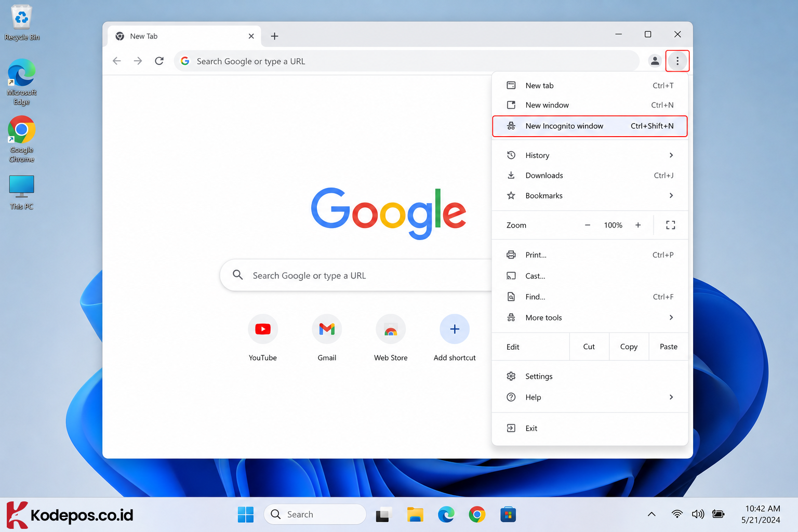Open Microsoft Store from taskbar
Image resolution: width=798 pixels, height=532 pixels.
(x=508, y=514)
